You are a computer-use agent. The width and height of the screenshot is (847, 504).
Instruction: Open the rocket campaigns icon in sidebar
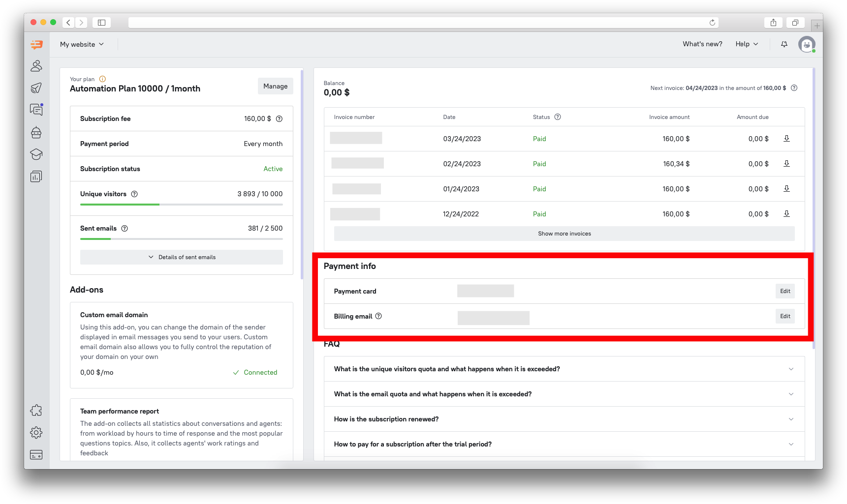pos(36,88)
